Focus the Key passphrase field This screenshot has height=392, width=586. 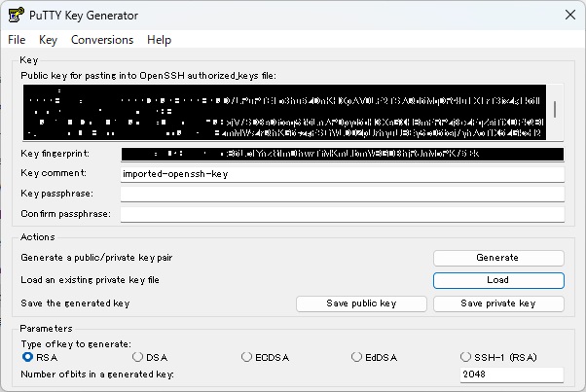342,194
